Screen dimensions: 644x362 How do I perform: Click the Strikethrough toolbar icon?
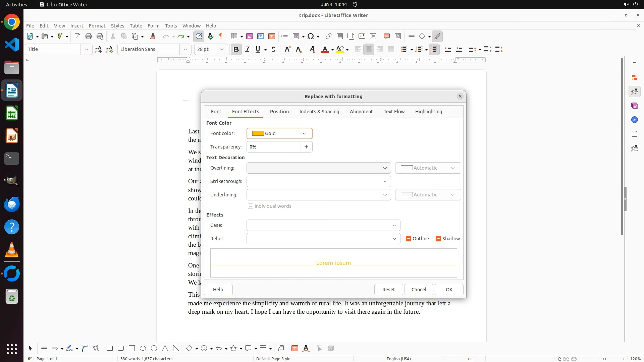pos(273,49)
